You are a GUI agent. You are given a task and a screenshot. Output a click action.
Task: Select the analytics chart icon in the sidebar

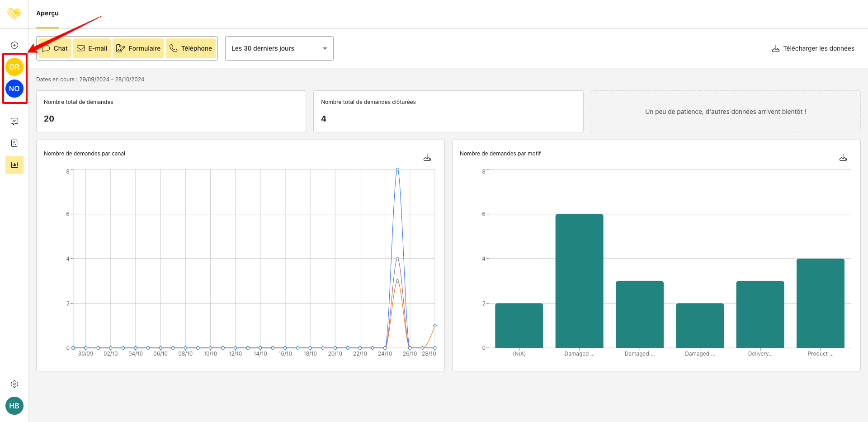tap(14, 165)
